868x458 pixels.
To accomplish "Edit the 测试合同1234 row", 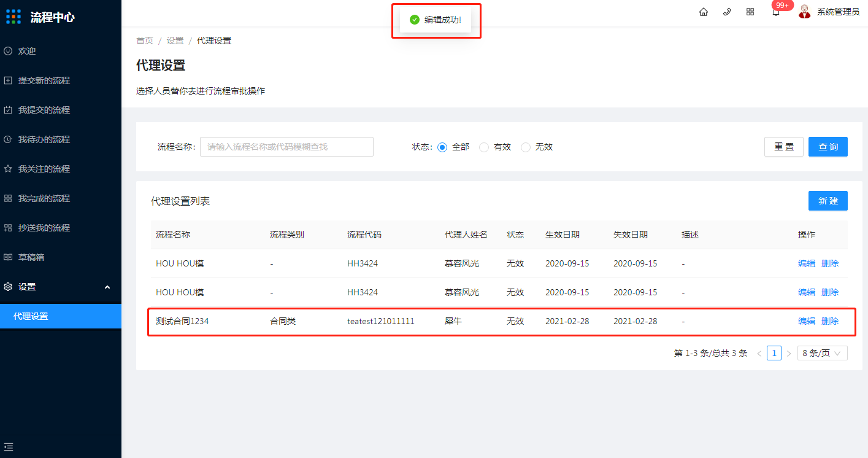I will pos(807,321).
